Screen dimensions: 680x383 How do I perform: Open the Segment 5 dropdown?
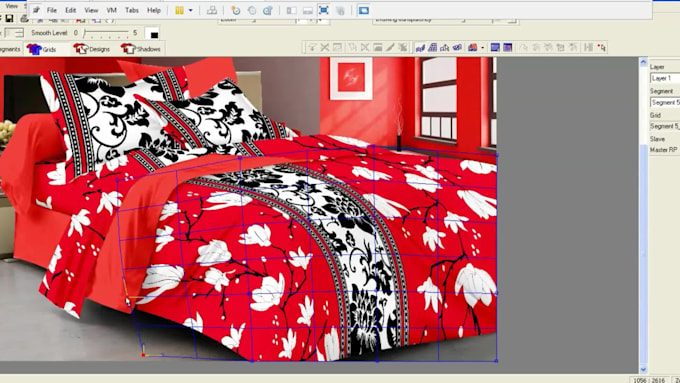click(665, 102)
